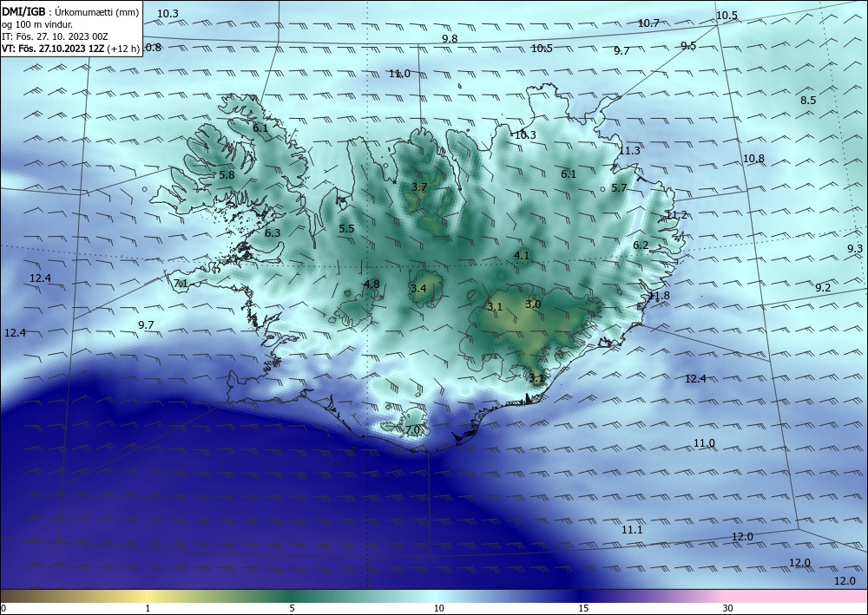This screenshot has width=868, height=615.
Task: Click the 6.2 value label
Action: click(641, 245)
